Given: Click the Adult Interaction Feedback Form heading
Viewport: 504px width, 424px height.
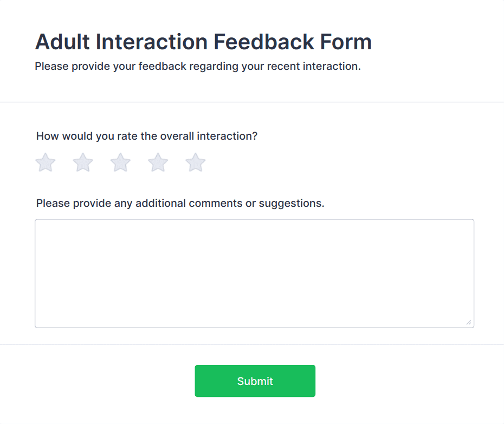Looking at the screenshot, I should [203, 42].
